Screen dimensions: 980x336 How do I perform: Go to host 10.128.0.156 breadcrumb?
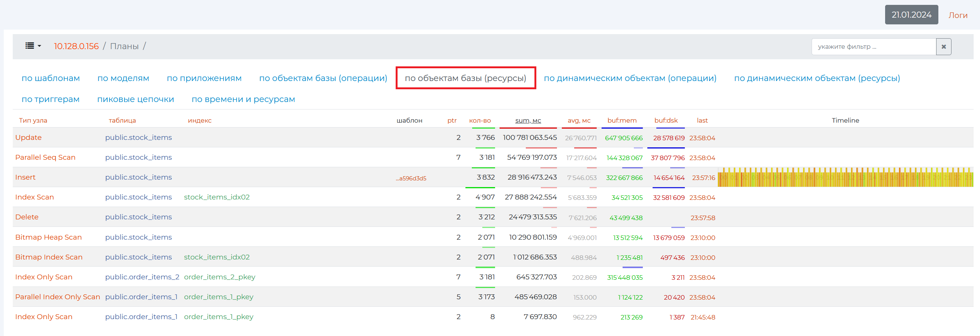(76, 46)
